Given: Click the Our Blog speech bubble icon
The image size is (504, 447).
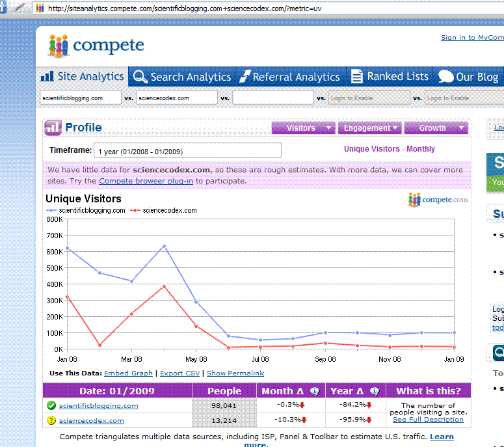Looking at the screenshot, I should (445, 77).
